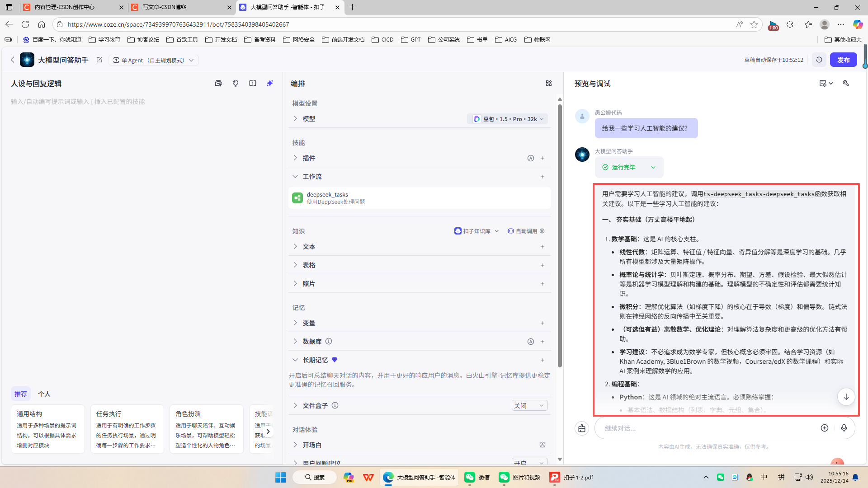Click the lightbulb optimization icon
The image size is (868, 488).
(236, 83)
